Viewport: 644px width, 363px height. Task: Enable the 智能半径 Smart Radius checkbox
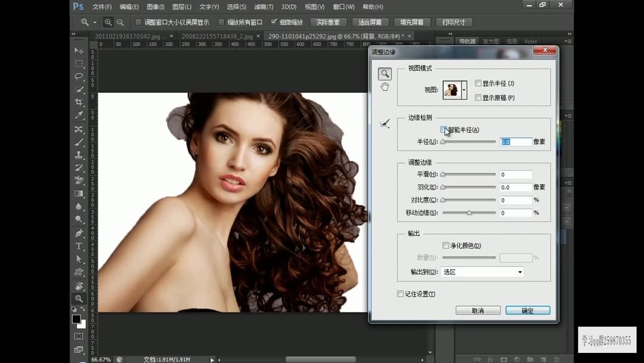pyautogui.click(x=444, y=129)
